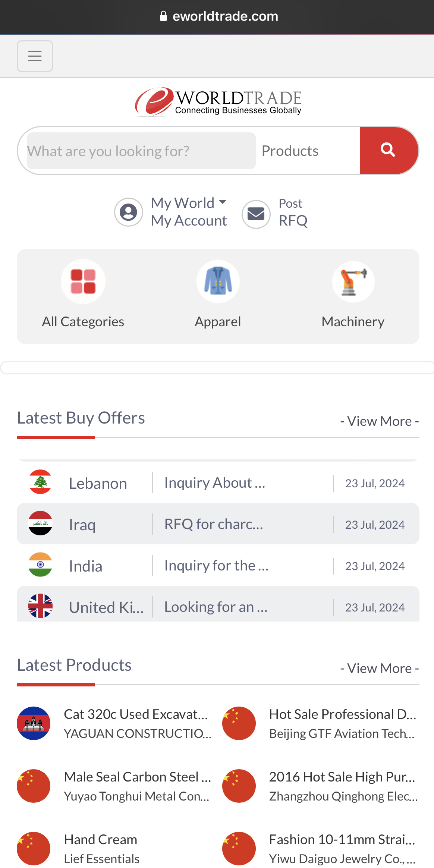Open Hand Cream product by Lief Essentials

click(101, 840)
